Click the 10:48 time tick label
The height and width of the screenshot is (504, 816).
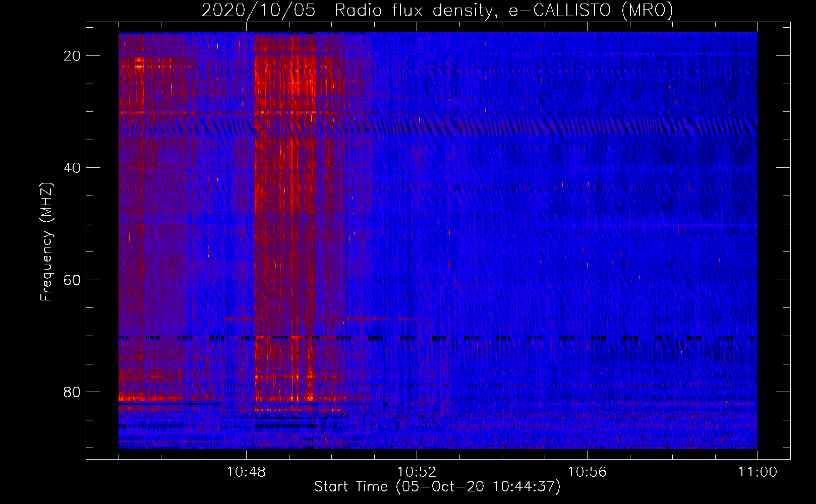246,472
